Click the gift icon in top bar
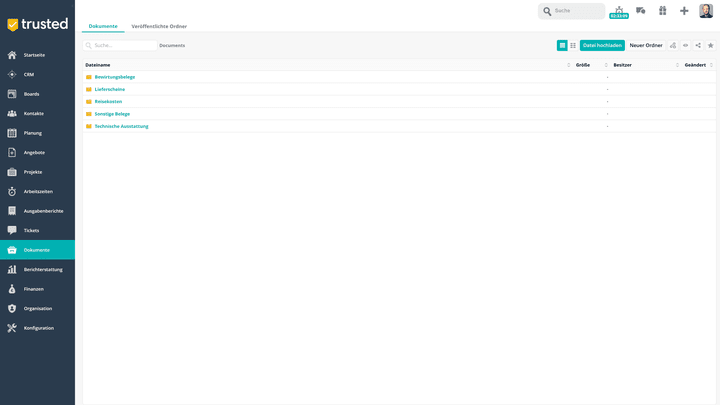This screenshot has width=720, height=405. [x=662, y=11]
